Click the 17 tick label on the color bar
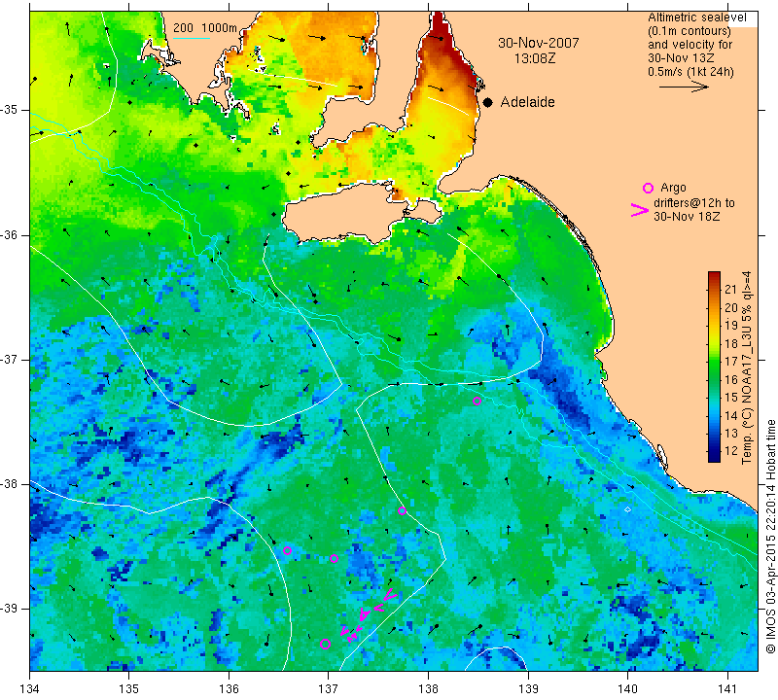Viewport: 778px width, 700px height. click(x=731, y=362)
